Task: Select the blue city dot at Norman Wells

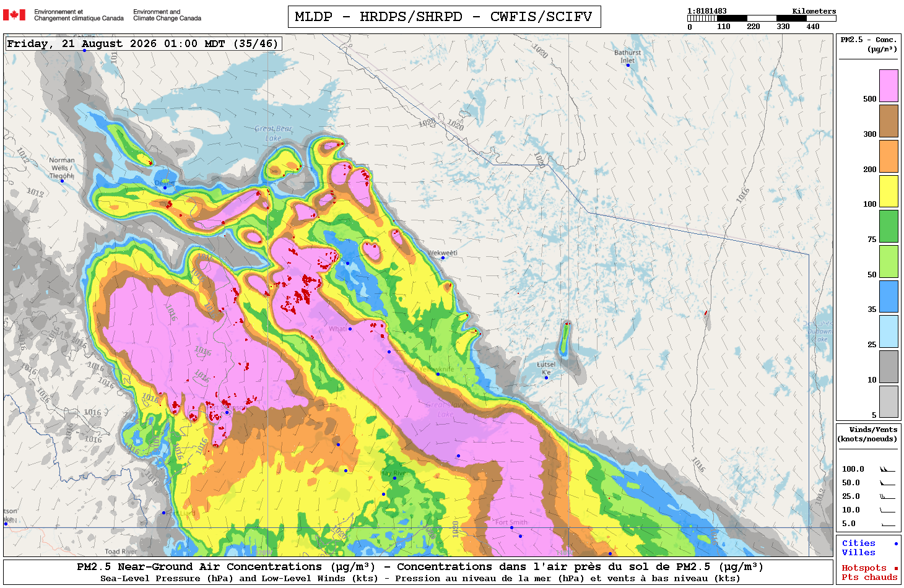Action: (x=62, y=181)
